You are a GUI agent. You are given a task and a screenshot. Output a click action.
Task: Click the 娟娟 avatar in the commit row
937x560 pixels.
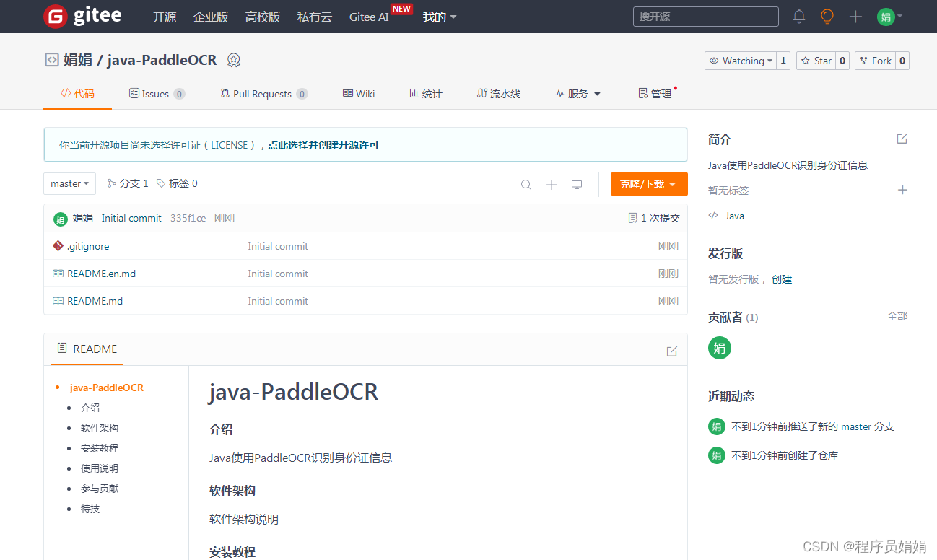pyautogui.click(x=61, y=219)
